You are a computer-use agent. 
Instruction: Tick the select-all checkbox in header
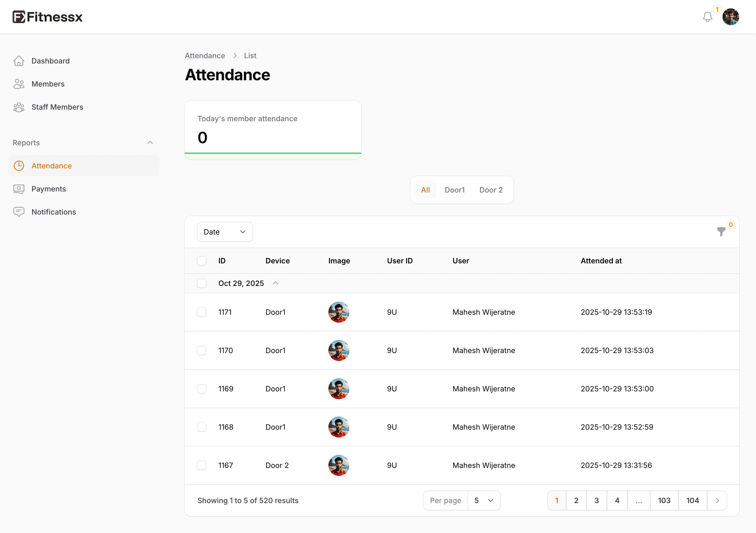pos(202,260)
